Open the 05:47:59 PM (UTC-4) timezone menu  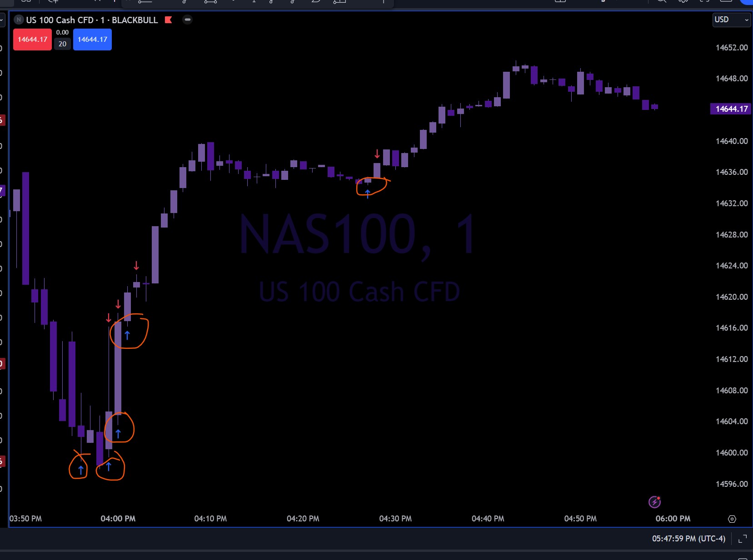[688, 539]
